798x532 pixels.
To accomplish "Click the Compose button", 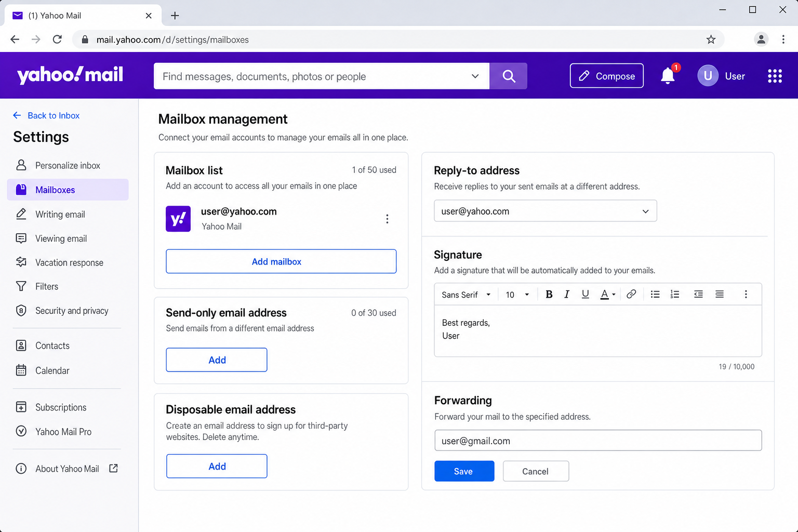I will click(x=607, y=76).
